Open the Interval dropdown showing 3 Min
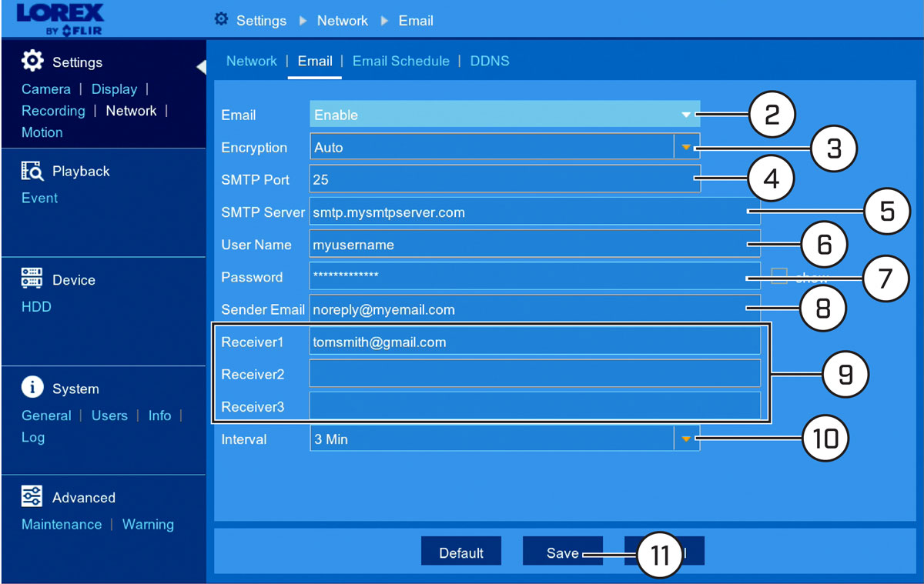The image size is (924, 584). 505,439
